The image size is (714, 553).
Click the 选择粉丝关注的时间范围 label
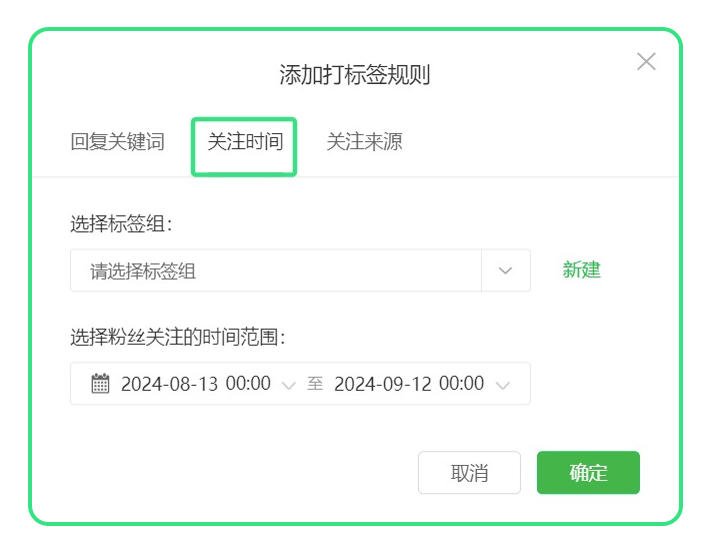pos(178,338)
